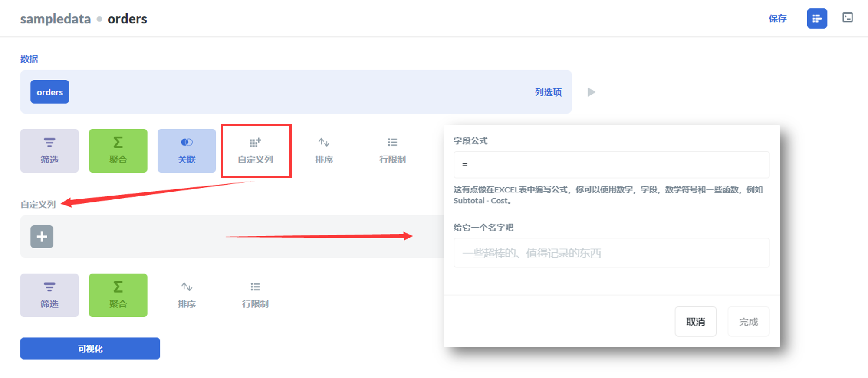Screen dimensions: 868x378
Task: Open the native query console icon
Action: click(847, 17)
